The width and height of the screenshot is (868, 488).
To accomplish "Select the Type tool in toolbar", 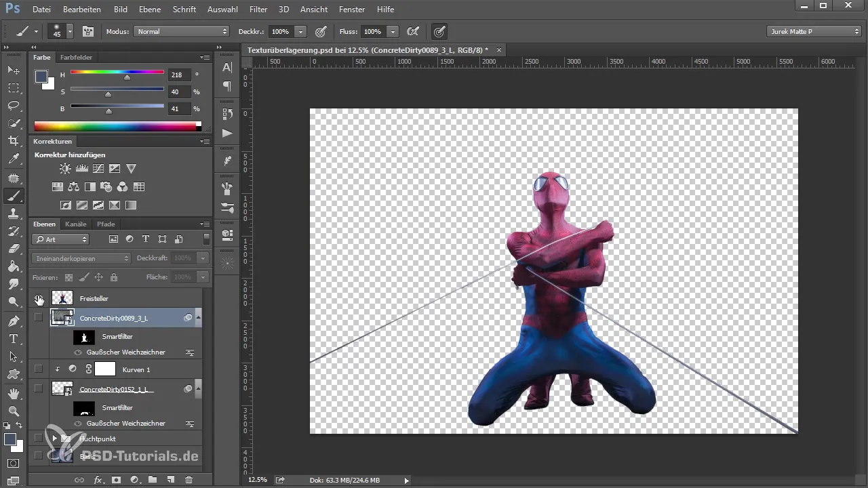I will (14, 338).
